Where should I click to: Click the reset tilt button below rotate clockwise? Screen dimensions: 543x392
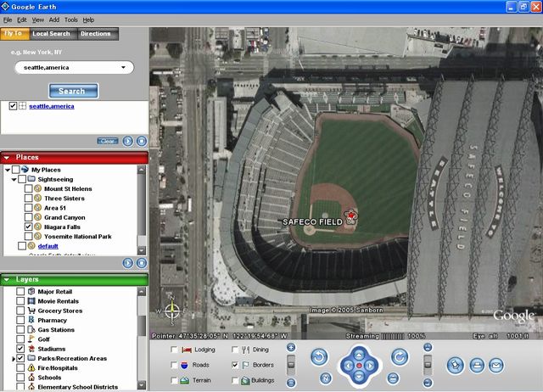tap(393, 378)
